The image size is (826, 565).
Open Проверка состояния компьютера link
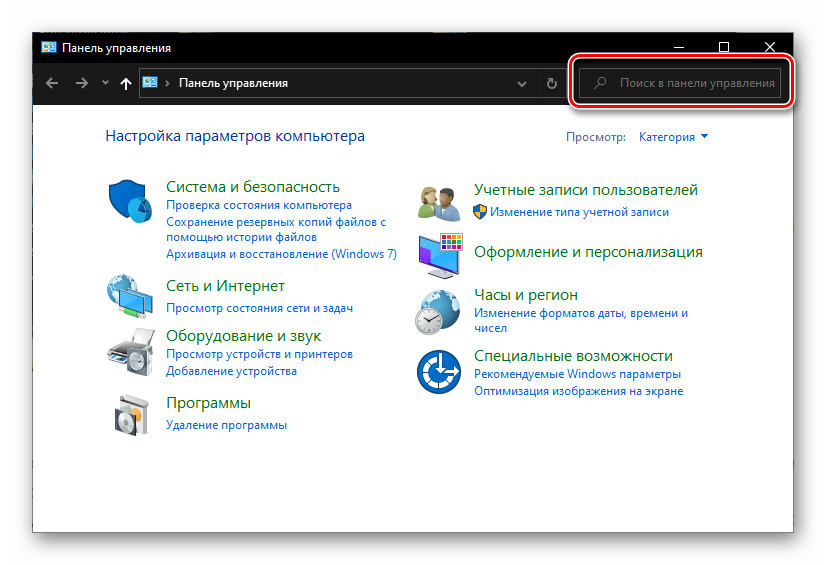point(246,206)
